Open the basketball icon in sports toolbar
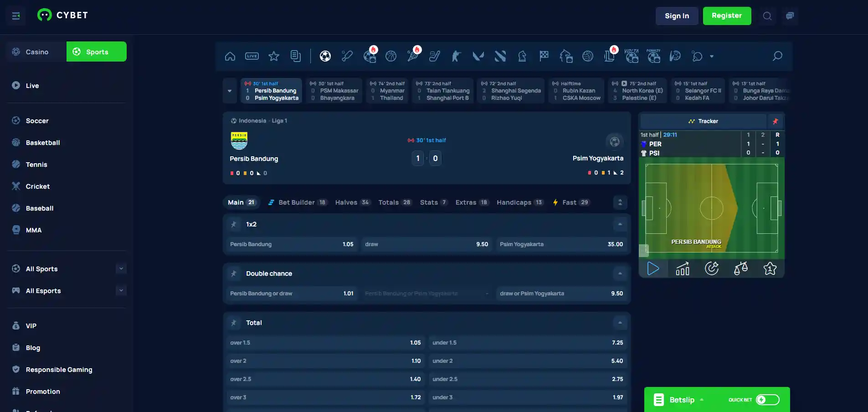Viewport: 868px width, 412px height. click(391, 56)
